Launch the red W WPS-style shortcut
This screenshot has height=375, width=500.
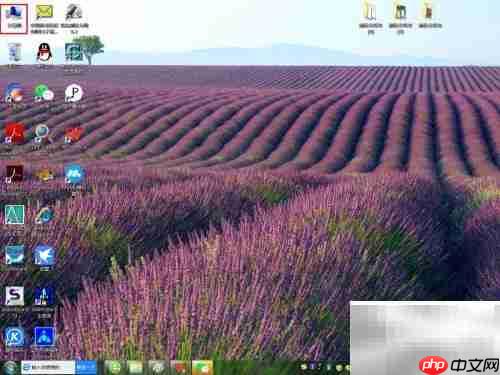tap(73, 135)
